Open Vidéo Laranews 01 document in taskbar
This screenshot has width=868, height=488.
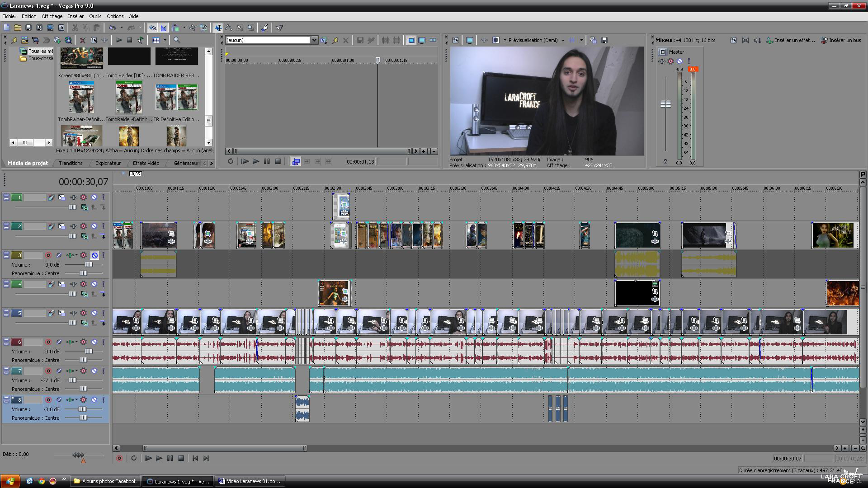249,481
